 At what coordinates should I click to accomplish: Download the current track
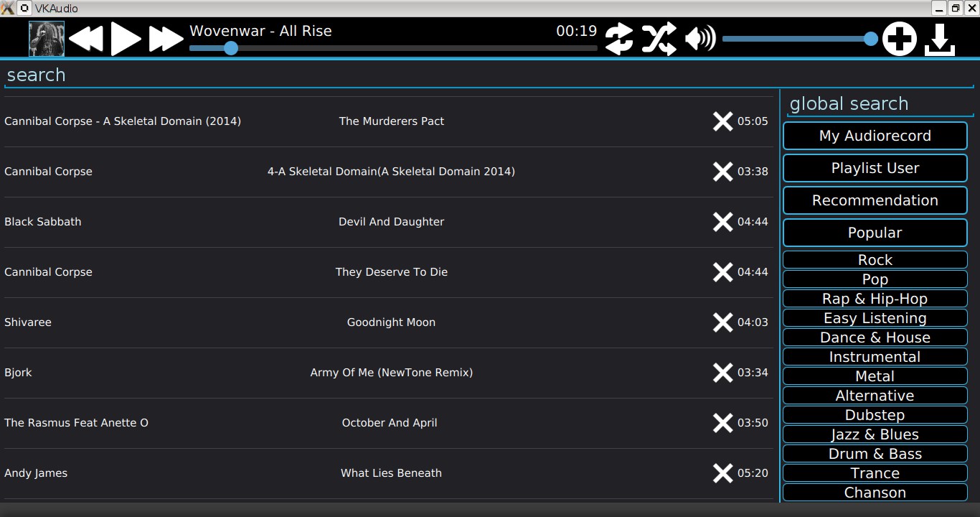coord(939,39)
